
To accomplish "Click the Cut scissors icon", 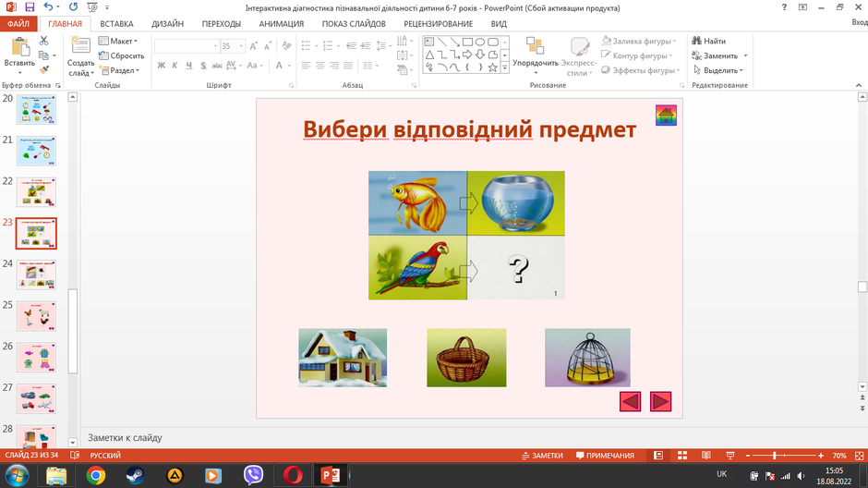I will [x=43, y=41].
